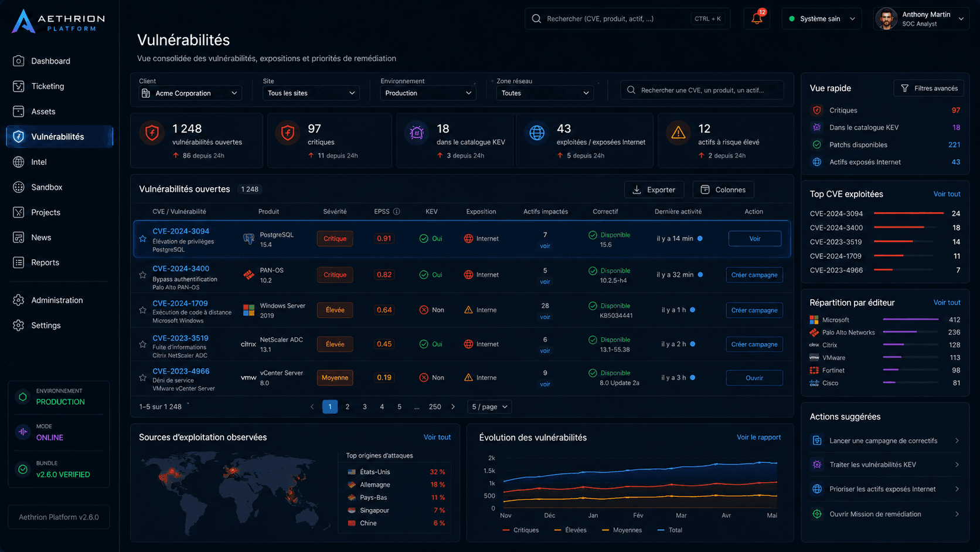Click the calendar icon in Ticketing menu entry

point(19,86)
